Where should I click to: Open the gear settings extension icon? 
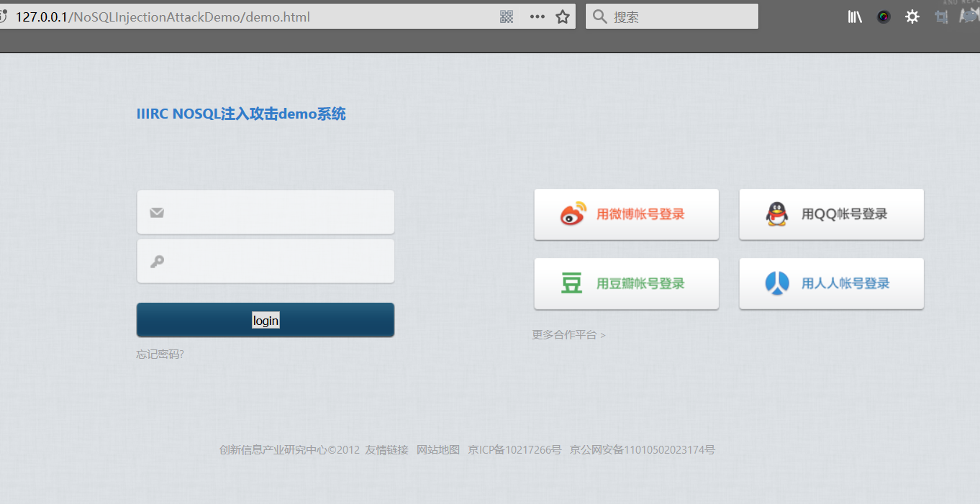tap(912, 17)
